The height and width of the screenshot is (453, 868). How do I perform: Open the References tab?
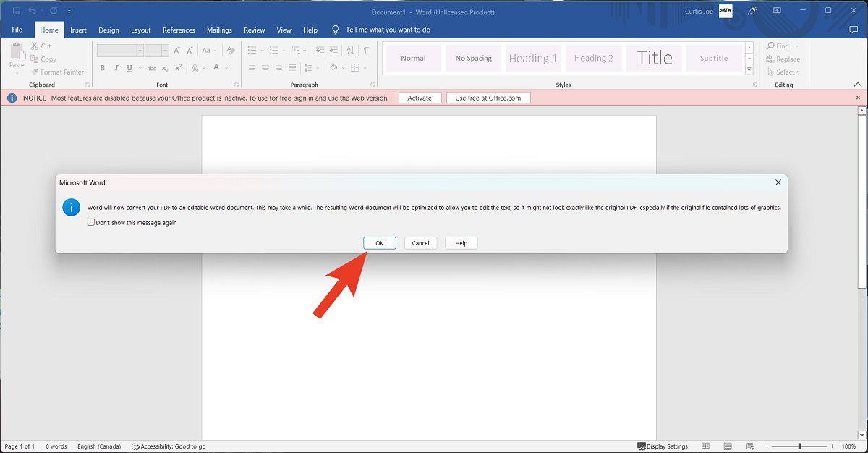pos(179,30)
